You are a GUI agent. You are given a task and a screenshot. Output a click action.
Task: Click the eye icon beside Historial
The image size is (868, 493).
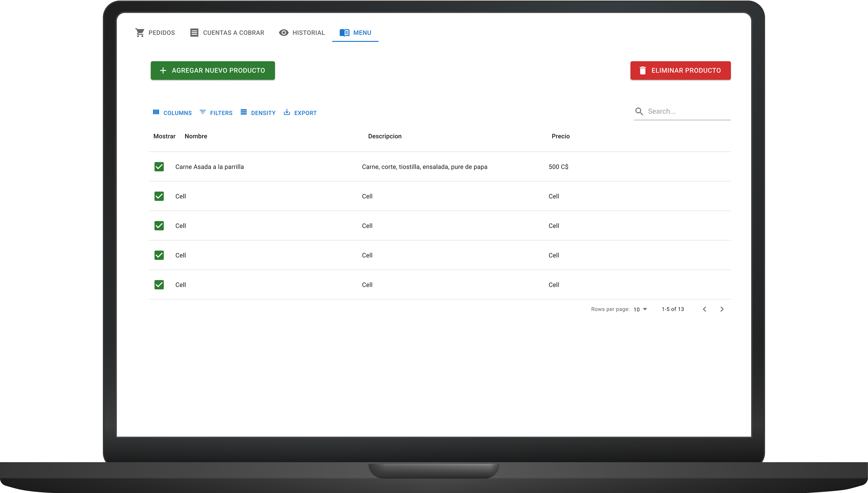284,32
